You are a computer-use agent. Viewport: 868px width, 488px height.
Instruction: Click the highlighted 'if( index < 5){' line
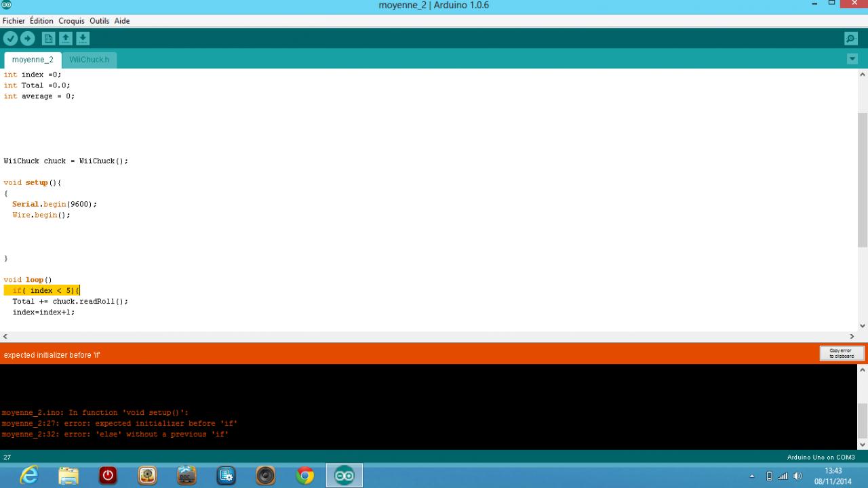[42, 291]
